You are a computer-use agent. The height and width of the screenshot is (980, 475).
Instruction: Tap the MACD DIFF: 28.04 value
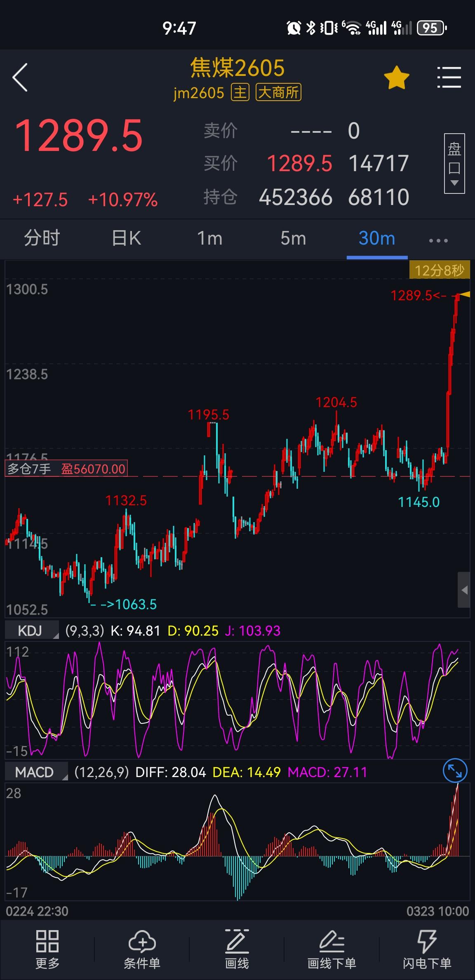[x=171, y=772]
